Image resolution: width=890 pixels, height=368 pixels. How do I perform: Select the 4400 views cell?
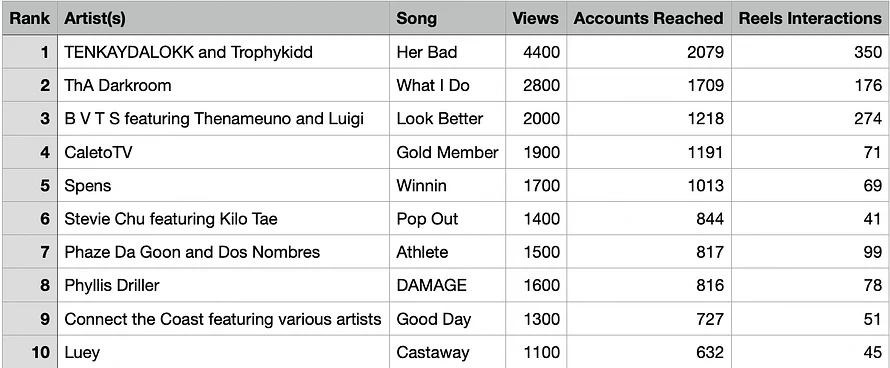pyautogui.click(x=536, y=52)
